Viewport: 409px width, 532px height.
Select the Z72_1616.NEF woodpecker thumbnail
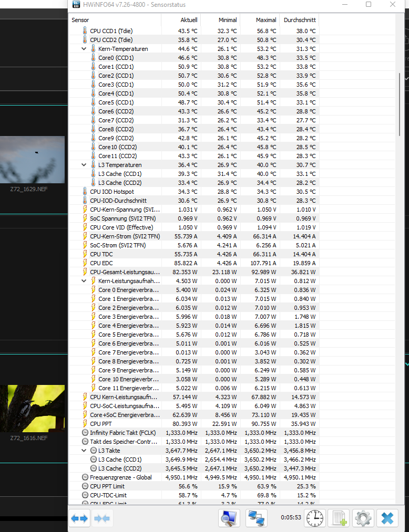click(32, 408)
